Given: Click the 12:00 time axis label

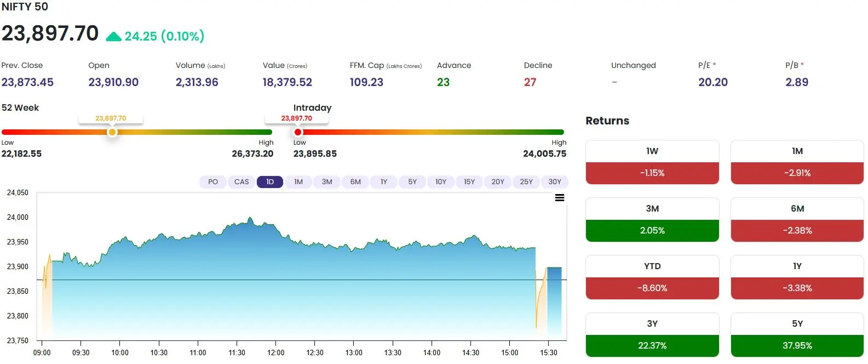Looking at the screenshot, I should pyautogui.click(x=275, y=352).
